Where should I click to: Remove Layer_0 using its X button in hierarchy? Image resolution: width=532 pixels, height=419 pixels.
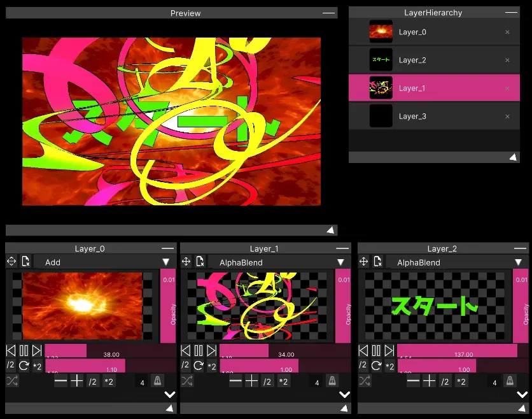[x=507, y=32]
